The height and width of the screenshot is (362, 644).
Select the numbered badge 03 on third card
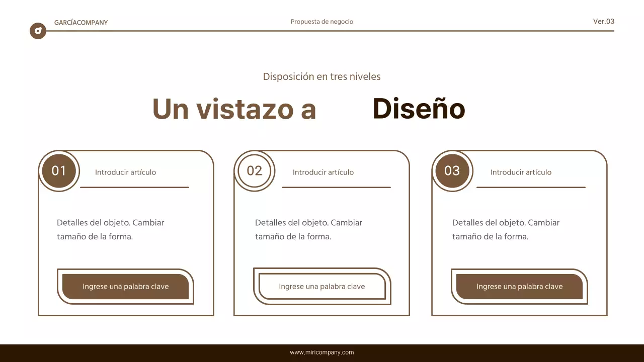(452, 171)
